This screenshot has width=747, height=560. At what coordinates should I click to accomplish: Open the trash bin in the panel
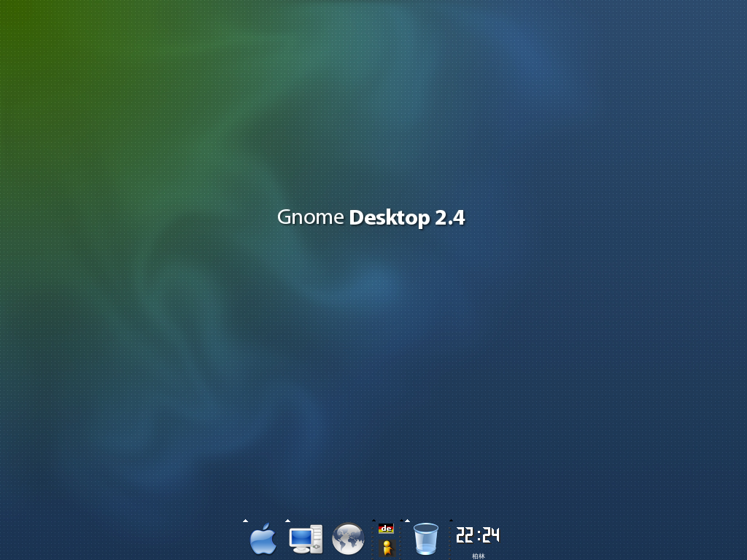click(x=425, y=539)
